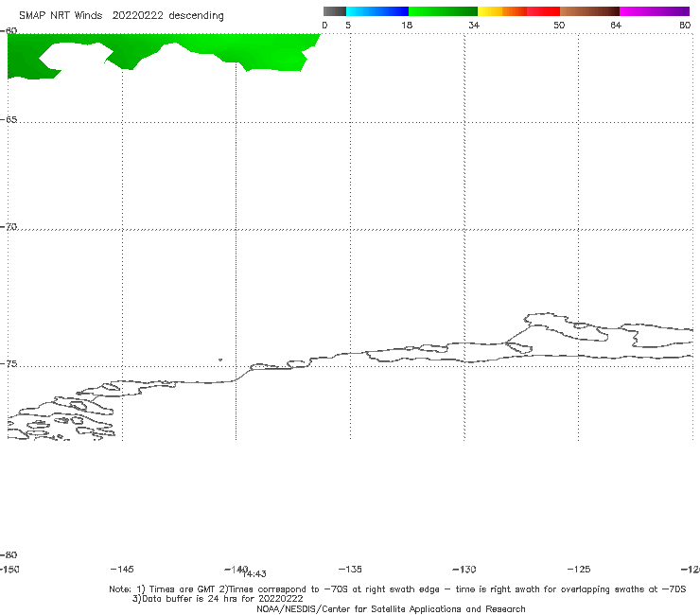Click the blue segment of the wind colorbar
The image size is (700, 615).
(377, 11)
